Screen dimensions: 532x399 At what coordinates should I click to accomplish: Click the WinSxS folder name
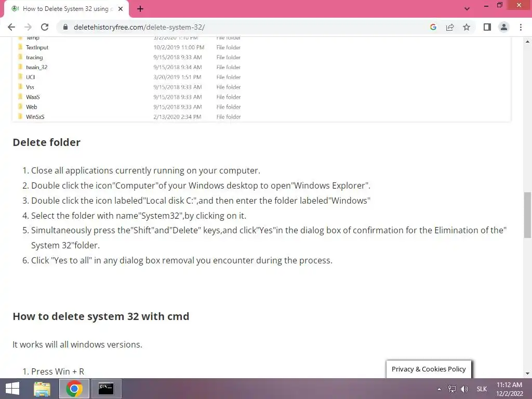point(35,117)
